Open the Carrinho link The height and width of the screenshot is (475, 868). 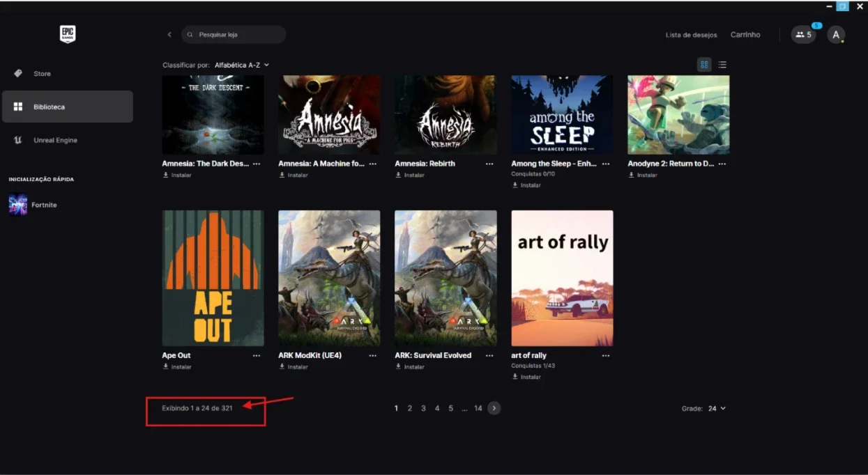click(x=745, y=35)
